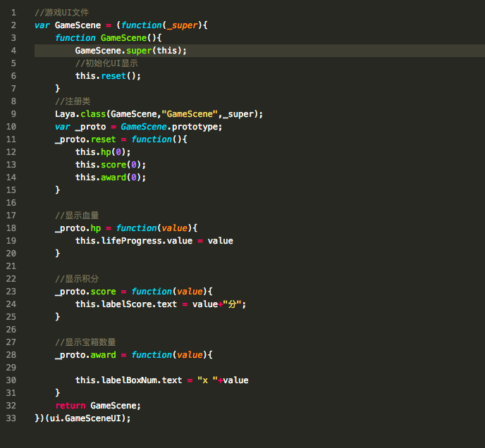This screenshot has height=448, width=485.
Task: Click this.award(0) inside the reset function
Action: (x=111, y=178)
